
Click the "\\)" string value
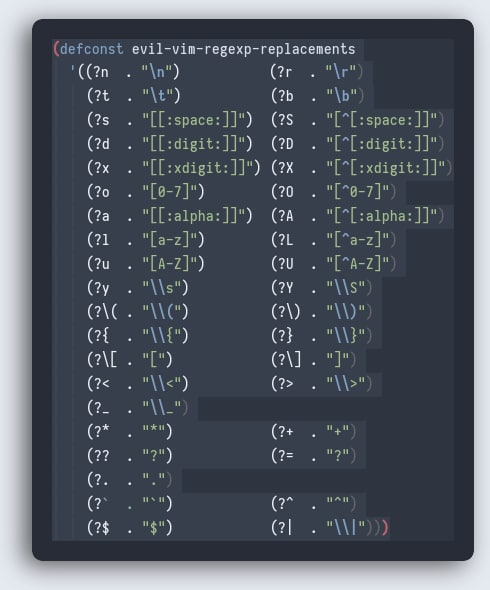[345, 312]
